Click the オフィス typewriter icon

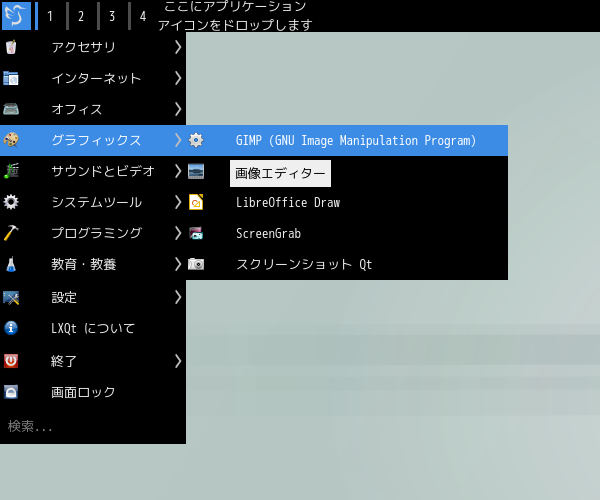(x=11, y=109)
